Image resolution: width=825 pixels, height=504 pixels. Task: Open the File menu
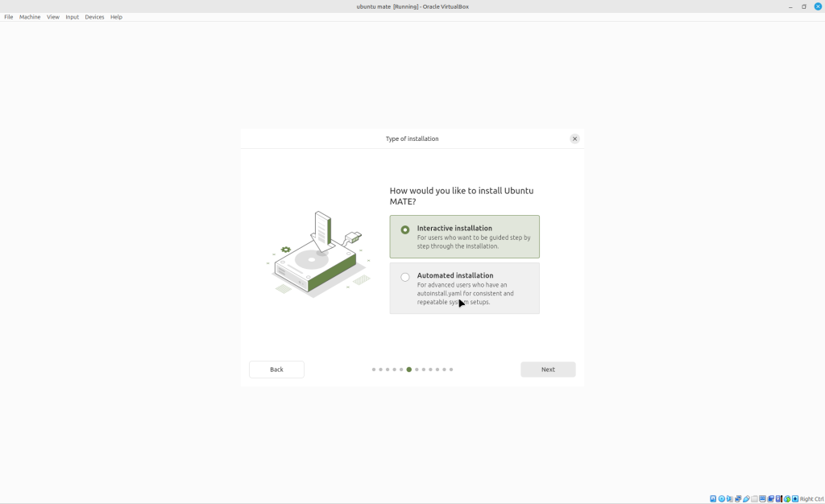click(x=9, y=17)
